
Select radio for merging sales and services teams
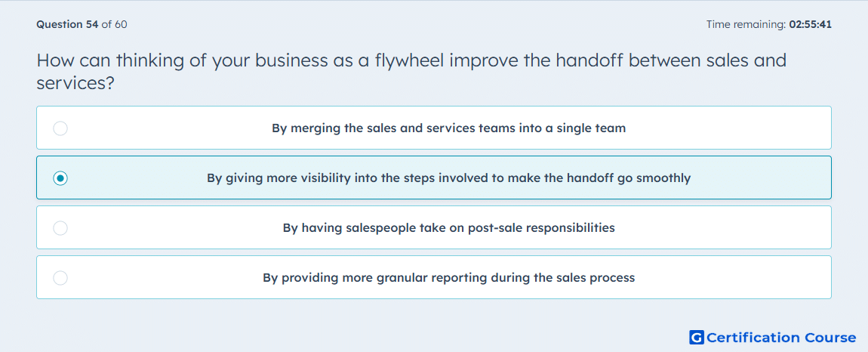tap(60, 128)
